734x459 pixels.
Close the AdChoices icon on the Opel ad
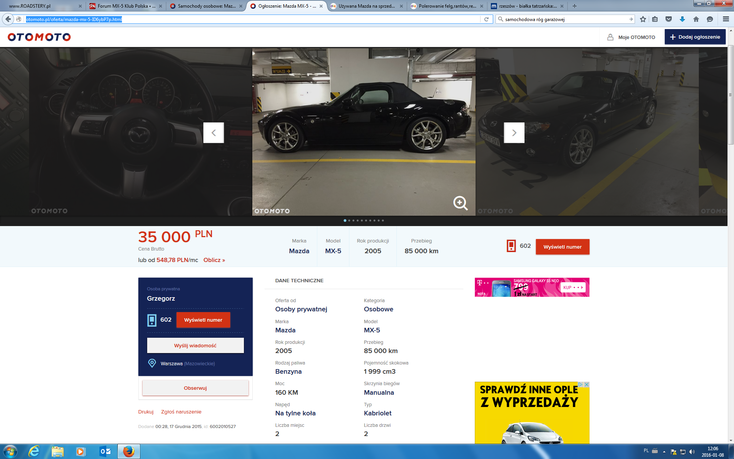[586, 385]
